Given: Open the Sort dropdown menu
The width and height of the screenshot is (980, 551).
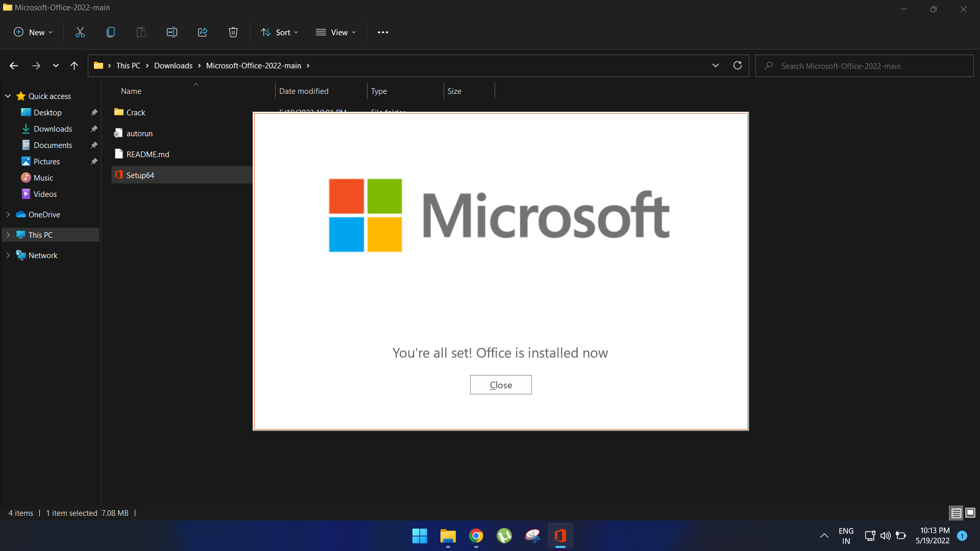Looking at the screenshot, I should (x=280, y=32).
